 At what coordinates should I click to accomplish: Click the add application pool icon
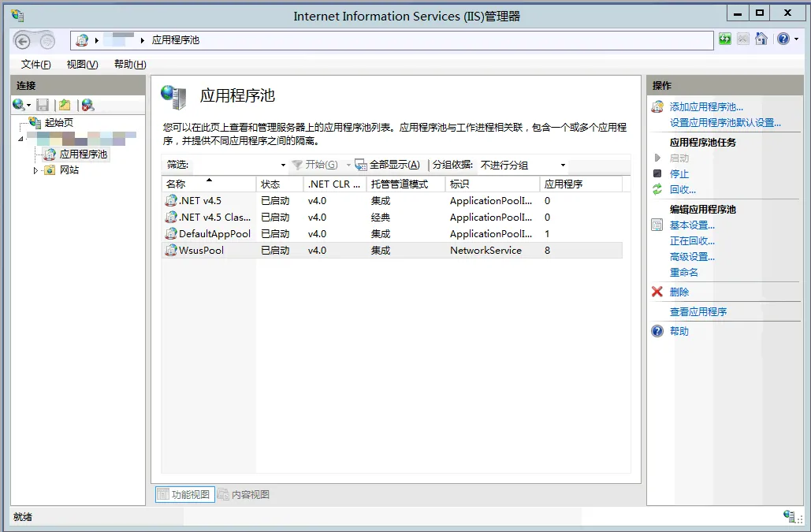point(657,107)
